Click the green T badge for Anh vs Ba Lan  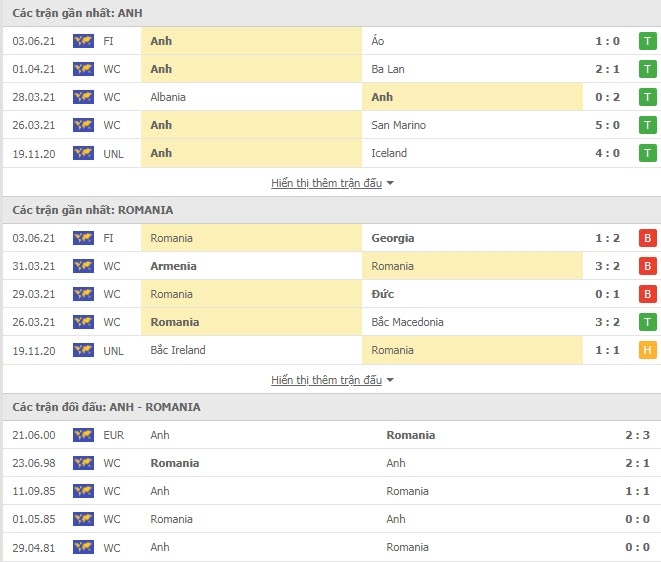(x=648, y=69)
